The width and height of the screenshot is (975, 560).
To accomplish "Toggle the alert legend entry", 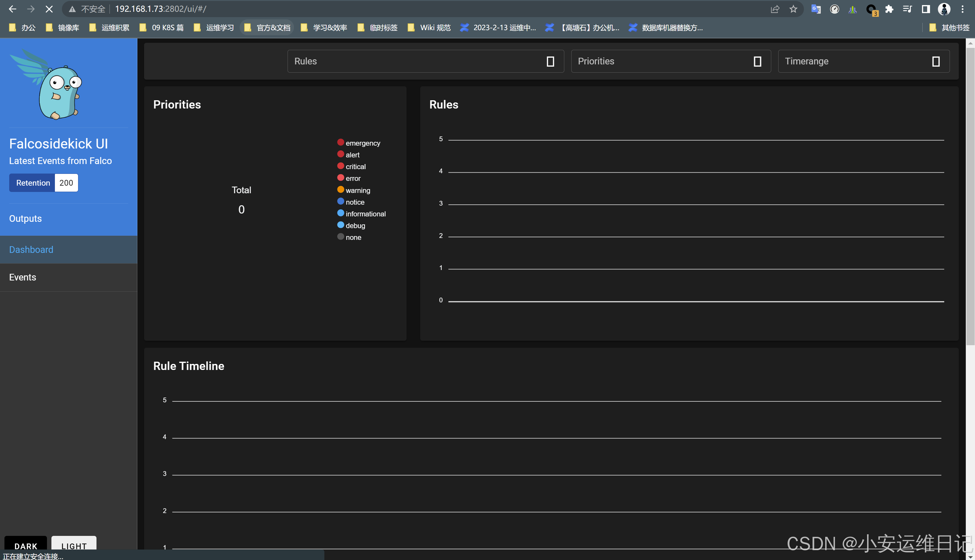I will tap(348, 155).
